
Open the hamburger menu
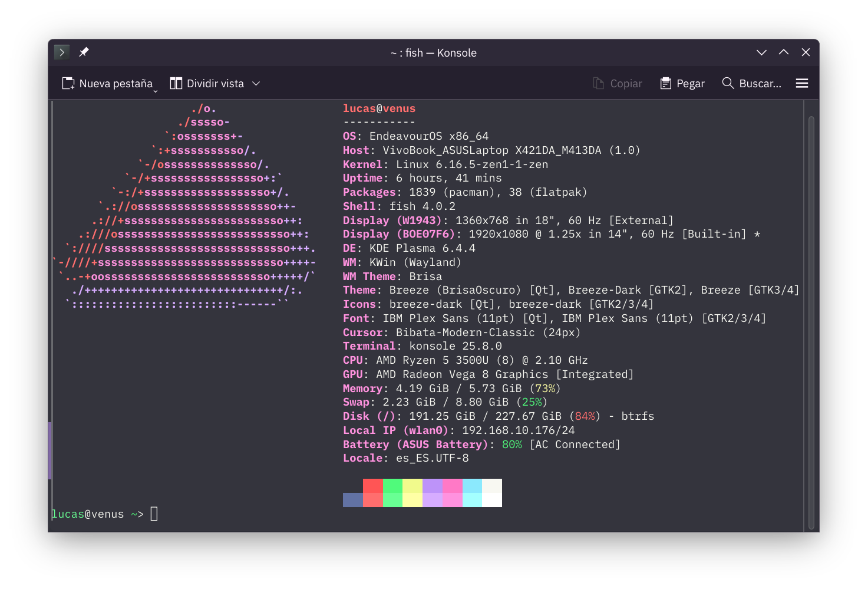pos(802,84)
